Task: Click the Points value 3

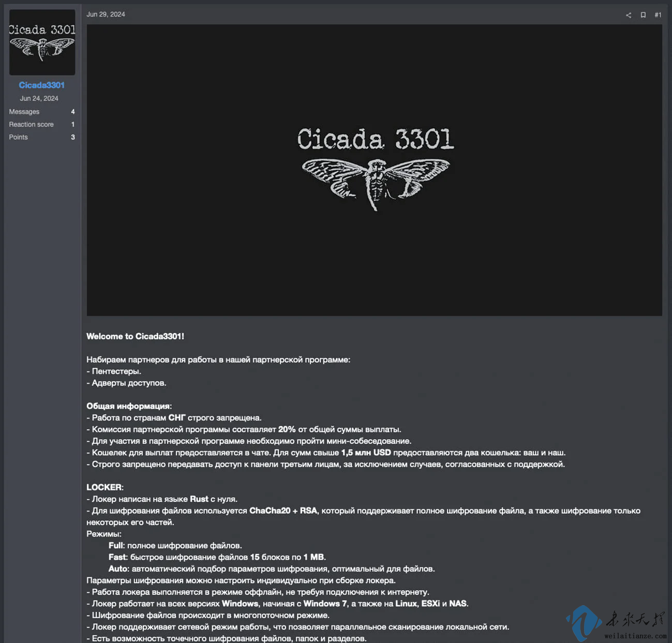Action: click(72, 137)
